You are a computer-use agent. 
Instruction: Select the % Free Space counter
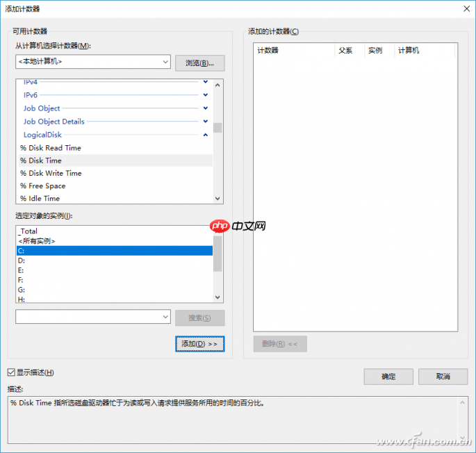coord(115,186)
